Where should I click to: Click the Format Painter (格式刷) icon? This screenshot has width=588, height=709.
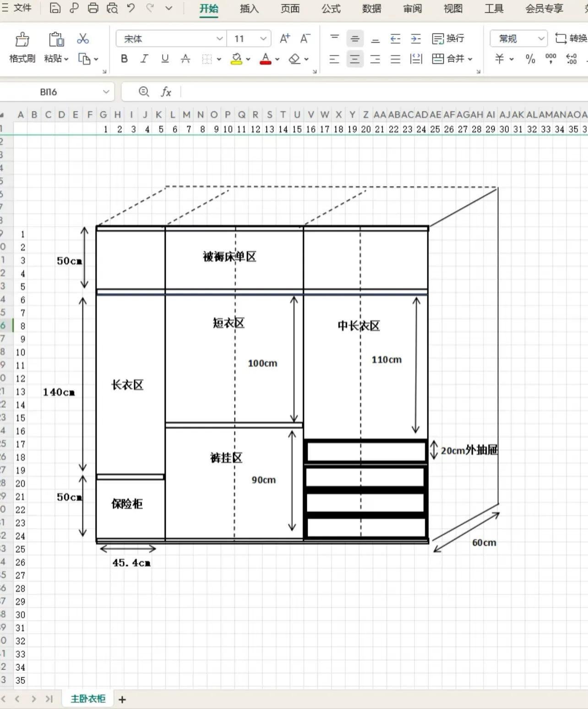(x=22, y=40)
